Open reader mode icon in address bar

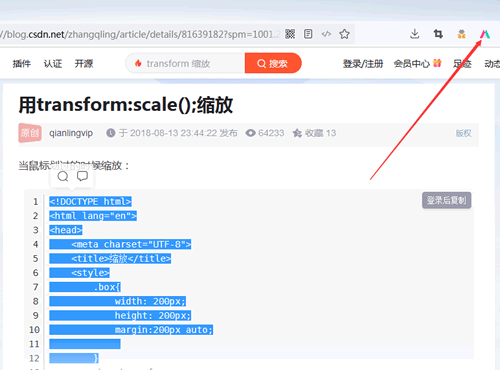[x=308, y=34]
